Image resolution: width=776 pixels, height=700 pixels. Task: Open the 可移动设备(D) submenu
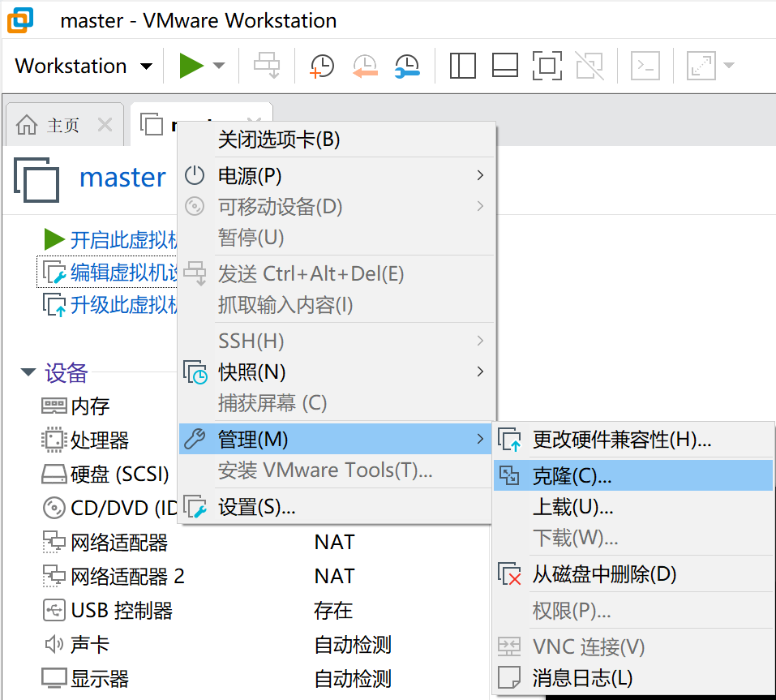pyautogui.click(x=337, y=207)
